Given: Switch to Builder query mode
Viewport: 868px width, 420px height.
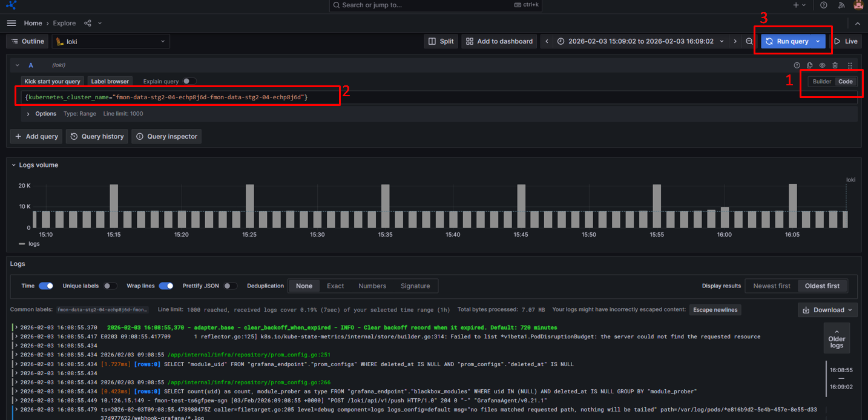Looking at the screenshot, I should click(x=821, y=82).
